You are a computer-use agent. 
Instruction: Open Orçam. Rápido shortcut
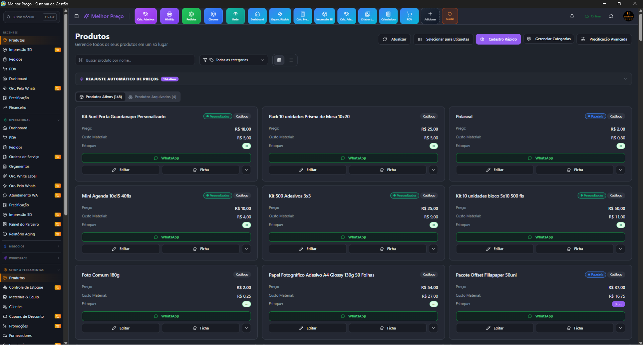tap(280, 16)
